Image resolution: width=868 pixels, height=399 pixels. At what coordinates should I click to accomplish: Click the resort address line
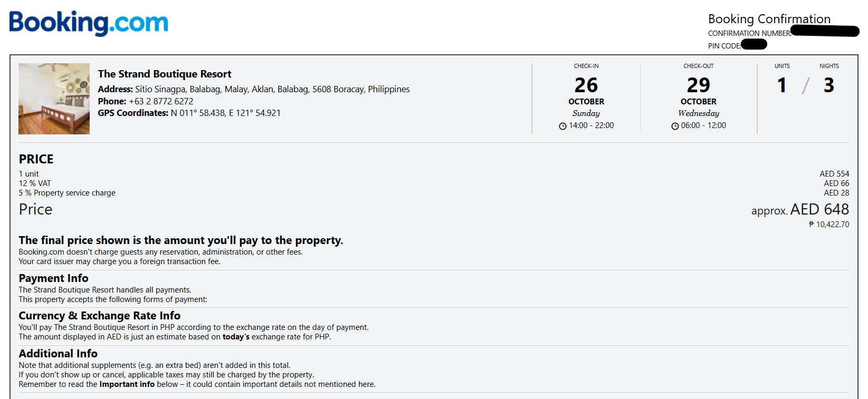pos(254,89)
